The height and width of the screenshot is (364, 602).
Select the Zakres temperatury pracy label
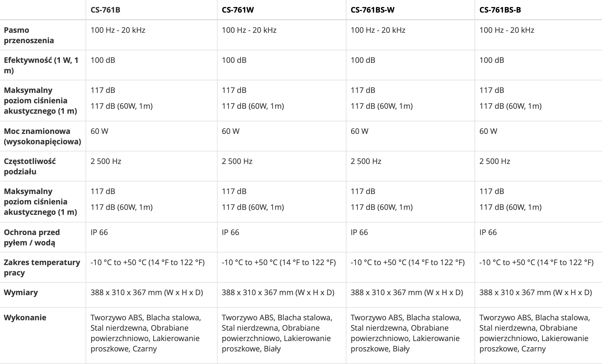42,268
